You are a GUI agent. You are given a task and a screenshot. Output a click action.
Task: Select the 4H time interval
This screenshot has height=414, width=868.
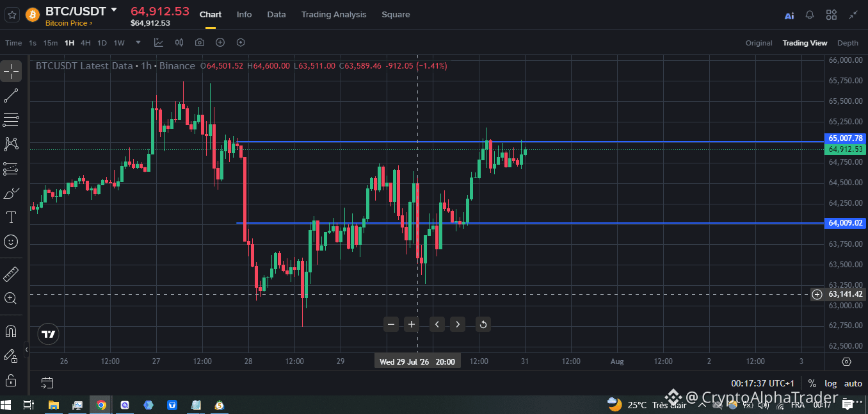pyautogui.click(x=86, y=43)
